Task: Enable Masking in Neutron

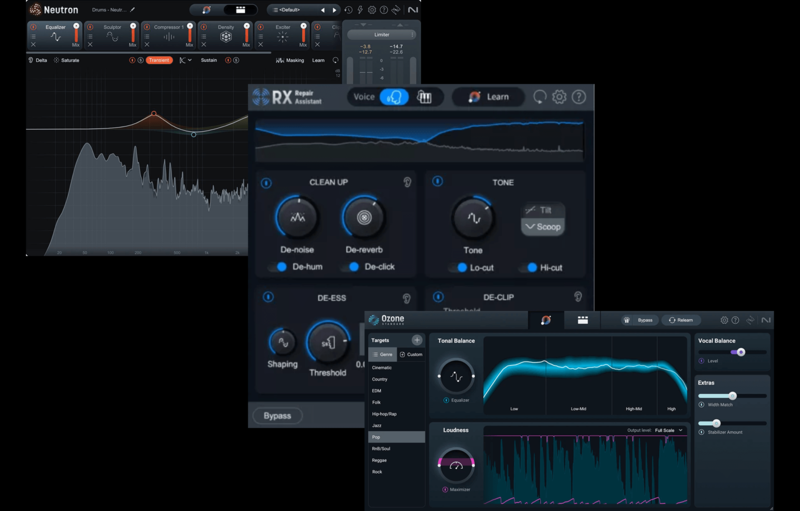Action: pyautogui.click(x=290, y=60)
